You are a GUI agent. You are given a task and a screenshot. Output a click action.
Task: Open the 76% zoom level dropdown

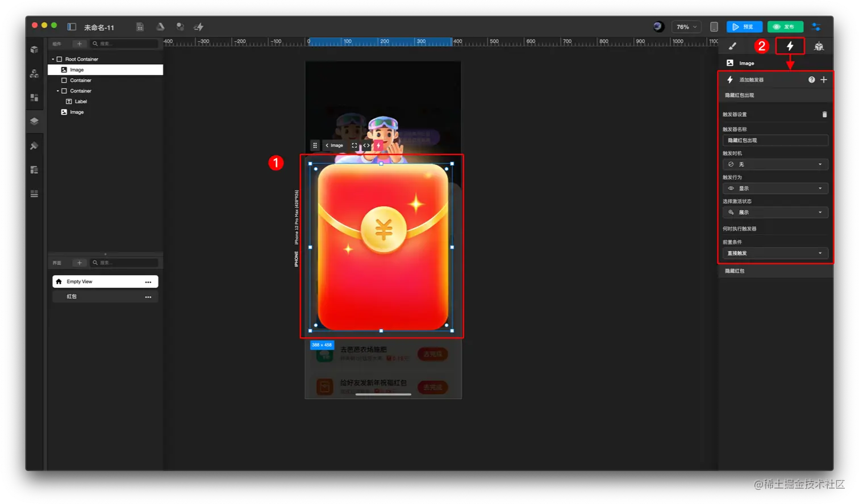pyautogui.click(x=686, y=27)
